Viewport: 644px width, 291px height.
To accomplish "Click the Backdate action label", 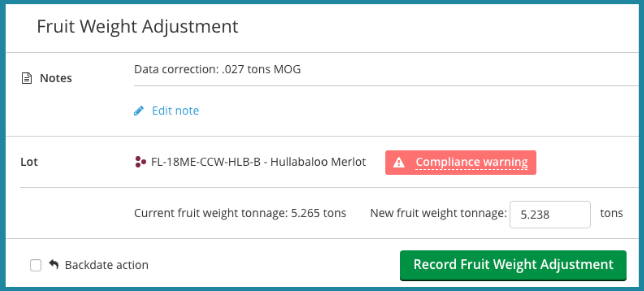I will tap(107, 265).
